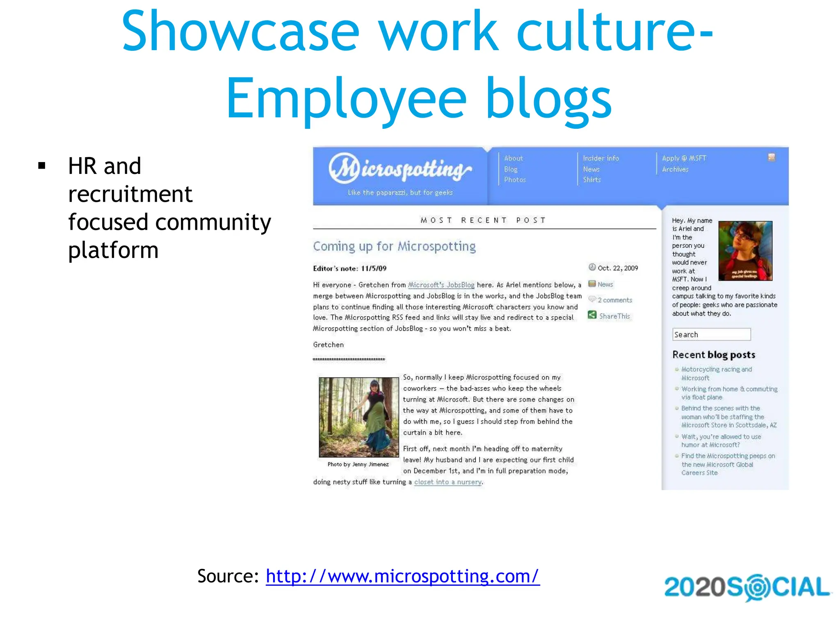Click the Microspotting logo
840x630 pixels.
click(x=400, y=169)
